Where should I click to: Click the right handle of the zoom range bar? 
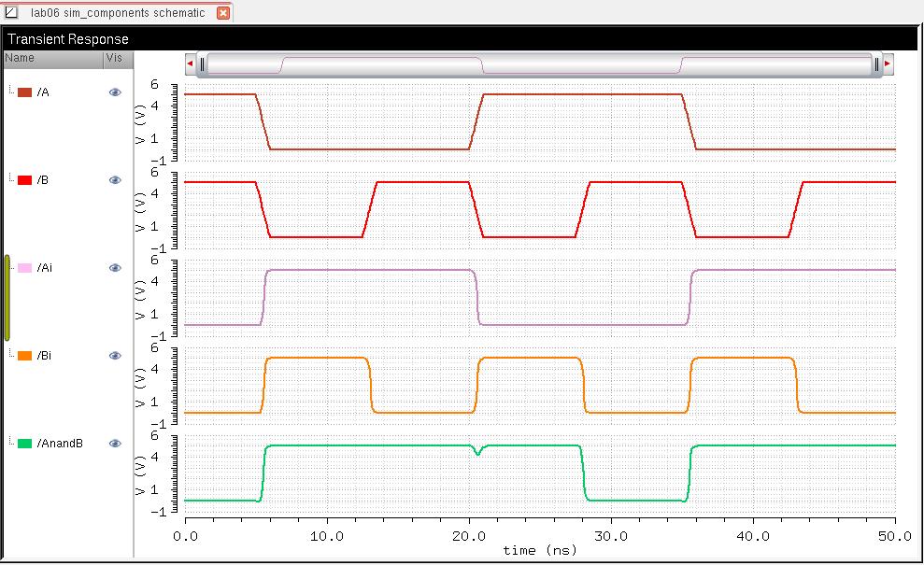click(876, 64)
